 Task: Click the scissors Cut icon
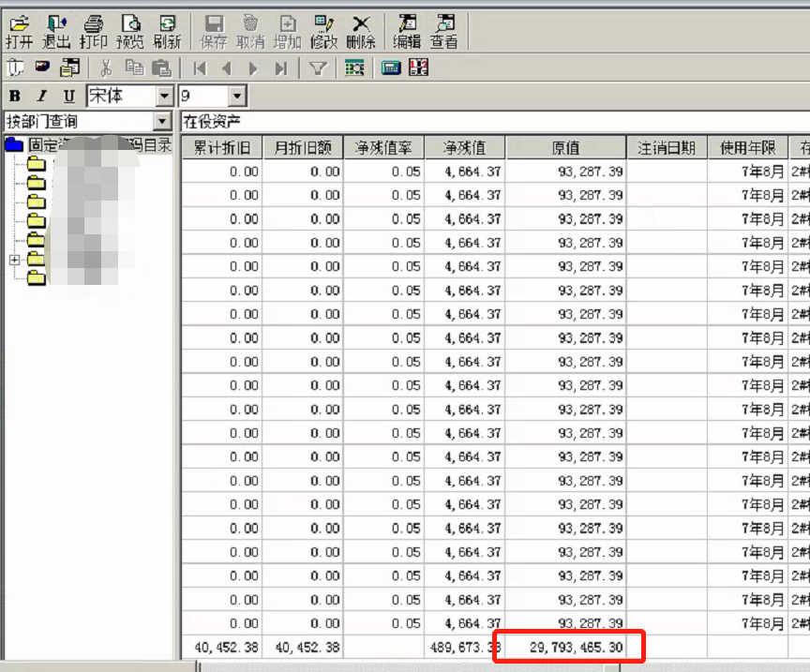[x=107, y=67]
